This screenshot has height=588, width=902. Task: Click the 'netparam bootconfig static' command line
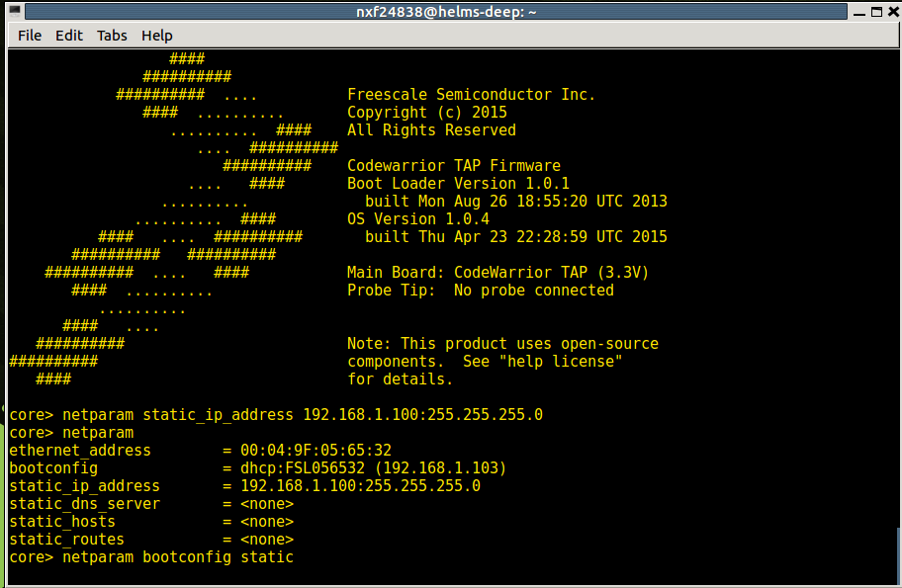tap(151, 557)
